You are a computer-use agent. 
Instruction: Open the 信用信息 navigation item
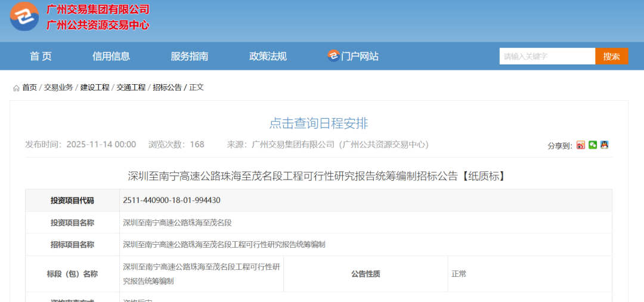coord(111,56)
